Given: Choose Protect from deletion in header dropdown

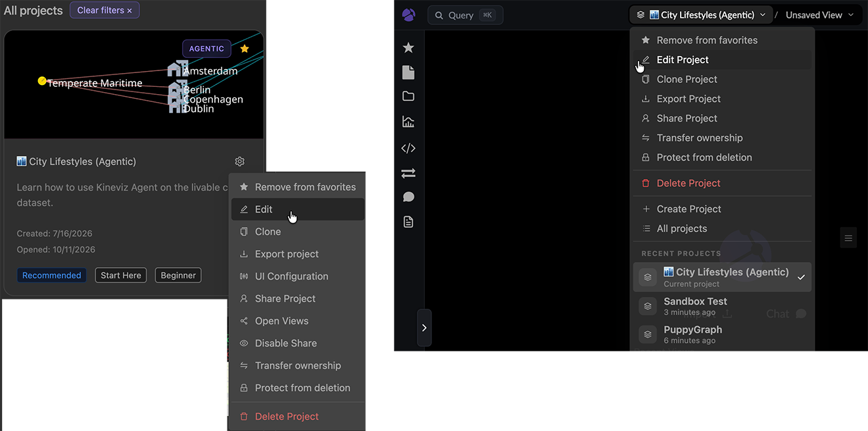Looking at the screenshot, I should pyautogui.click(x=722, y=157).
